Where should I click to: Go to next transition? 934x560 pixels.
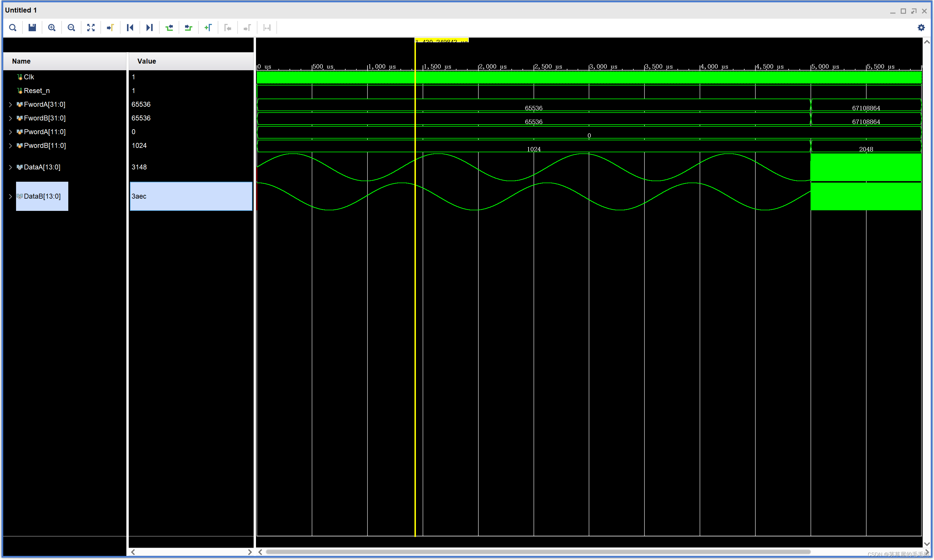pos(188,27)
